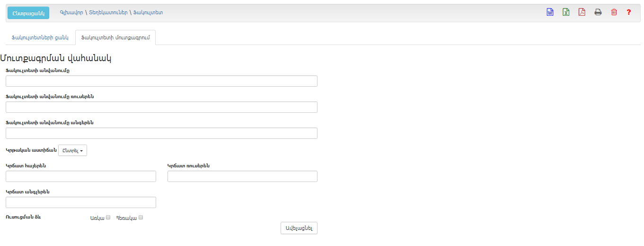The width and height of the screenshot is (644, 246).
Task: Switch to Ֆակուլտետների ցանկ tab
Action: pos(40,37)
